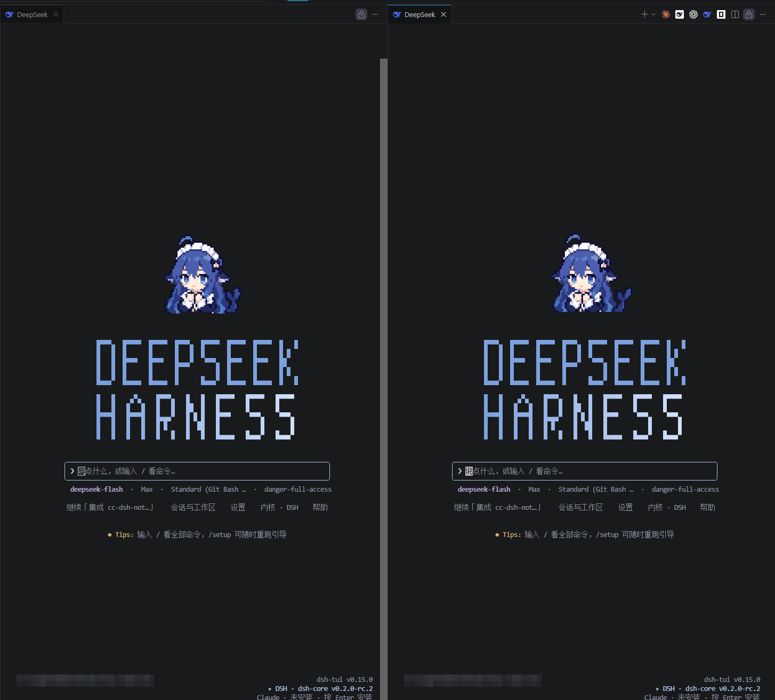Select the right DeepSeek tab

(x=419, y=14)
